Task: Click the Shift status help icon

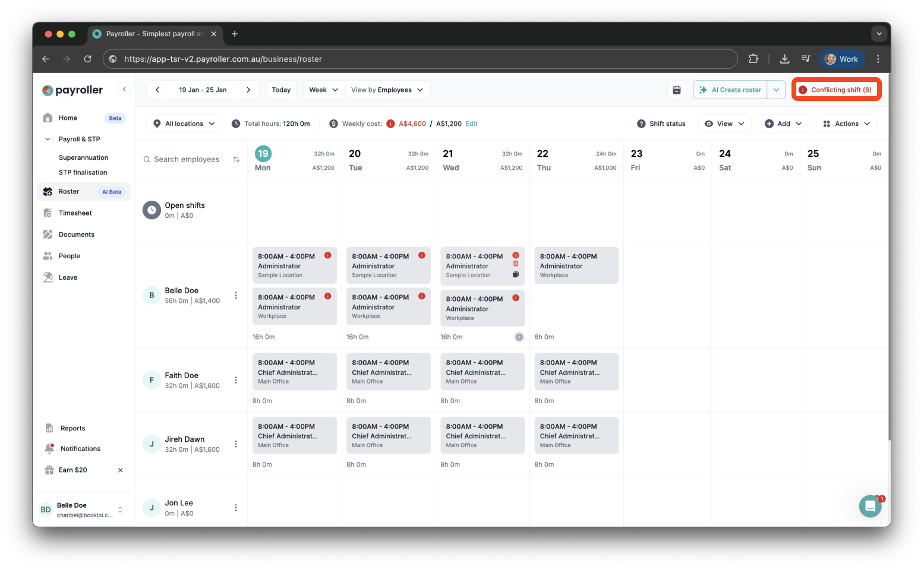Action: click(642, 123)
